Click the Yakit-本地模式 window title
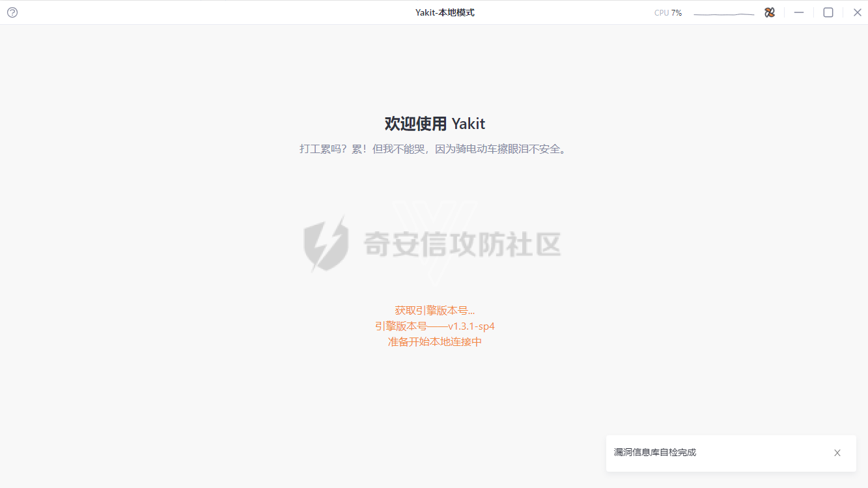The image size is (868, 488). click(x=445, y=12)
